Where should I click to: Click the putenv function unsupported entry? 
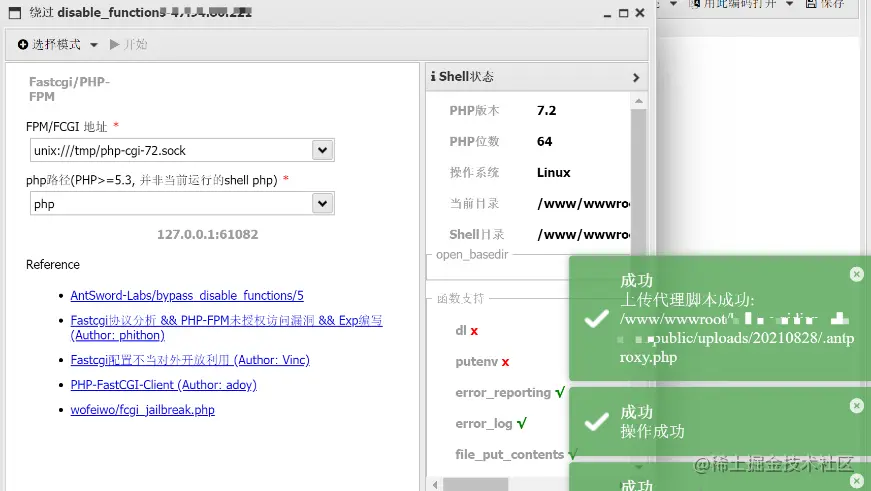[x=482, y=362]
